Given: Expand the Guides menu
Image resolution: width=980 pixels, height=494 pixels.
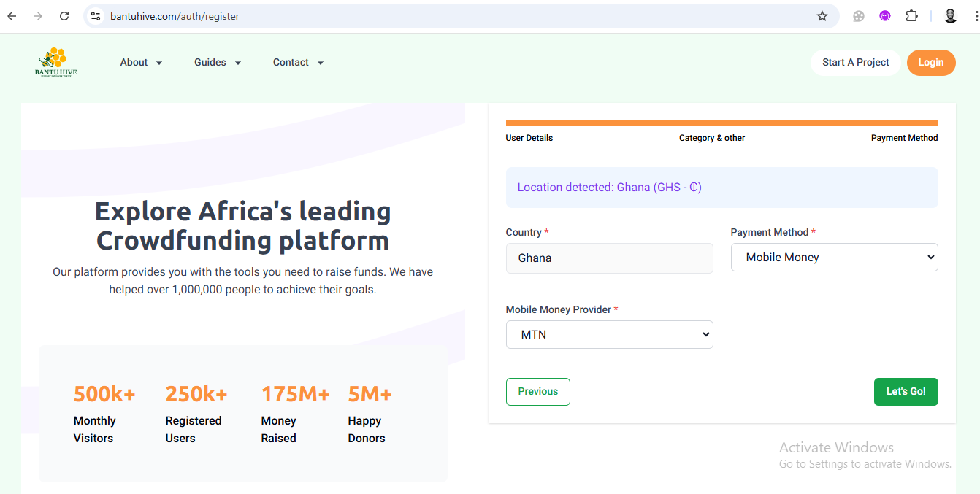Looking at the screenshot, I should 217,63.
